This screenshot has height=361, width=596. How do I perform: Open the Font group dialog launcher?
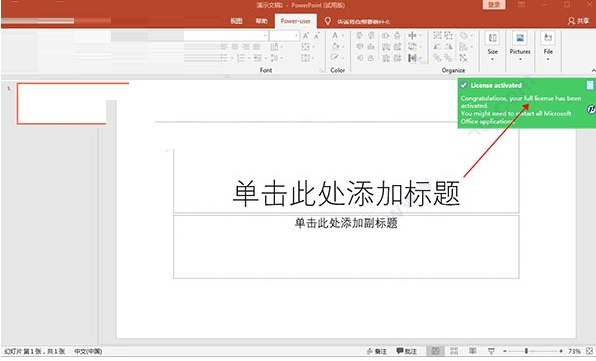(321, 71)
